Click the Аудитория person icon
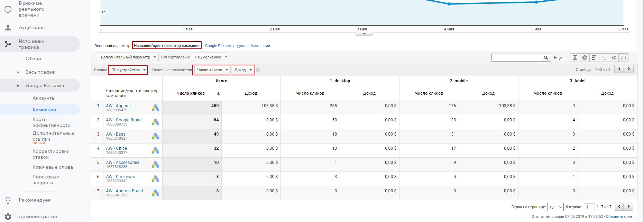 click(8, 27)
